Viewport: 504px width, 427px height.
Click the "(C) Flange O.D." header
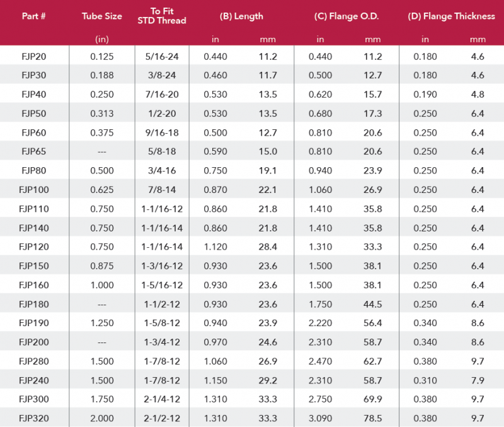[346, 16]
